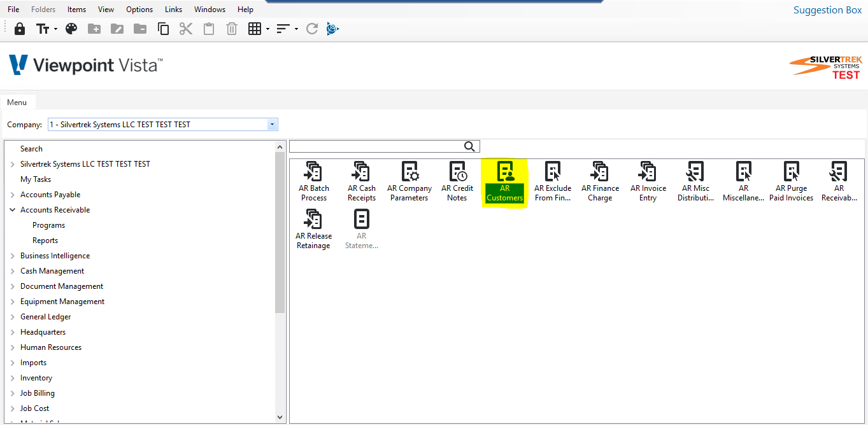Click the tree panel scroll down arrow
868x425 pixels.
point(280,417)
